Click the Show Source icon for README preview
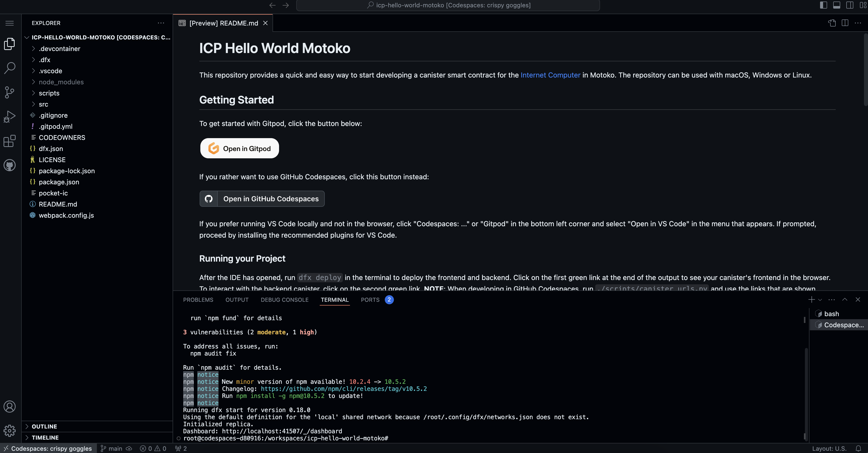Screen dimensions: 868x453 click(832, 23)
